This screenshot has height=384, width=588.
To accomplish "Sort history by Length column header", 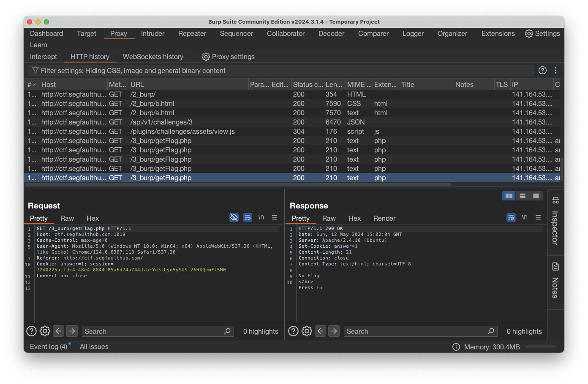I will click(335, 84).
